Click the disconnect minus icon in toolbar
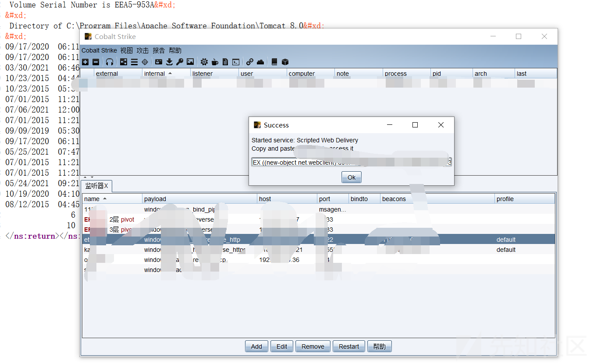The width and height of the screenshot is (597, 364). click(96, 62)
